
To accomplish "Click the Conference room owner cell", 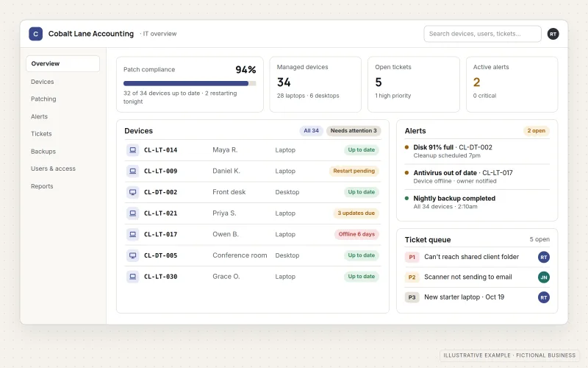I will [x=240, y=255].
